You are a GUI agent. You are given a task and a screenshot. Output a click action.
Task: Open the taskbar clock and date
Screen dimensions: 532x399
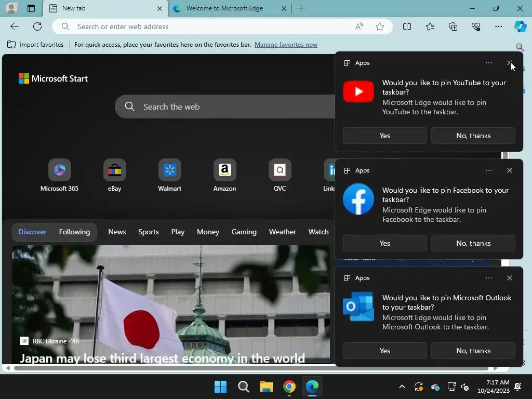[x=494, y=387]
